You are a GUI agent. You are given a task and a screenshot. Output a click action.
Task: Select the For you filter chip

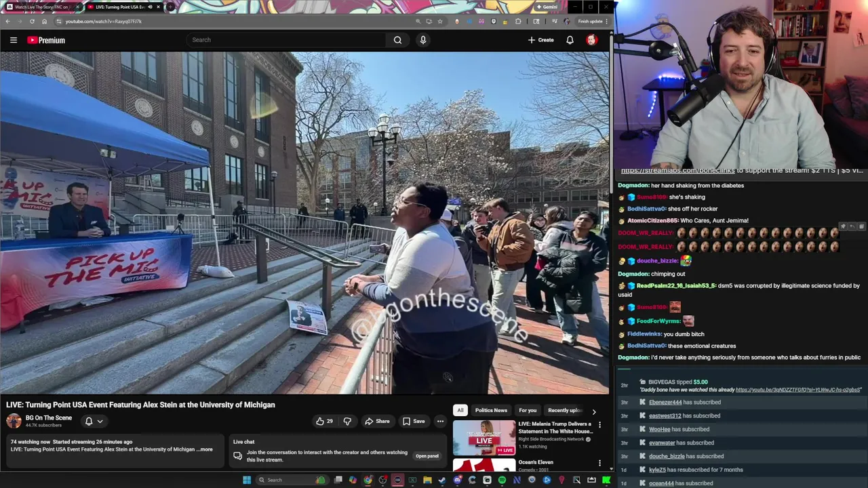click(528, 410)
